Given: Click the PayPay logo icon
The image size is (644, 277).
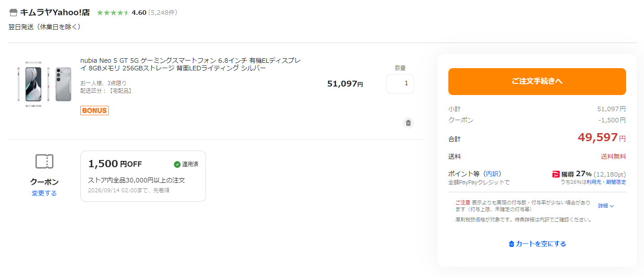Looking at the screenshot, I should [556, 174].
